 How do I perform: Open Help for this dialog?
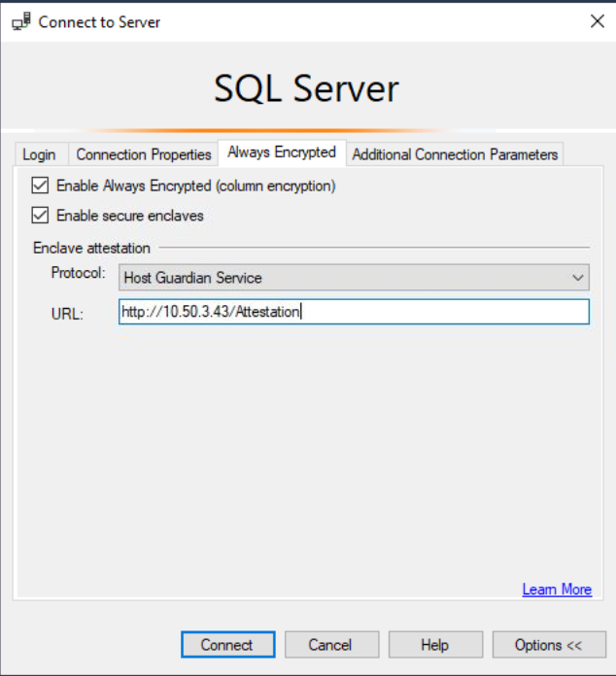point(435,645)
